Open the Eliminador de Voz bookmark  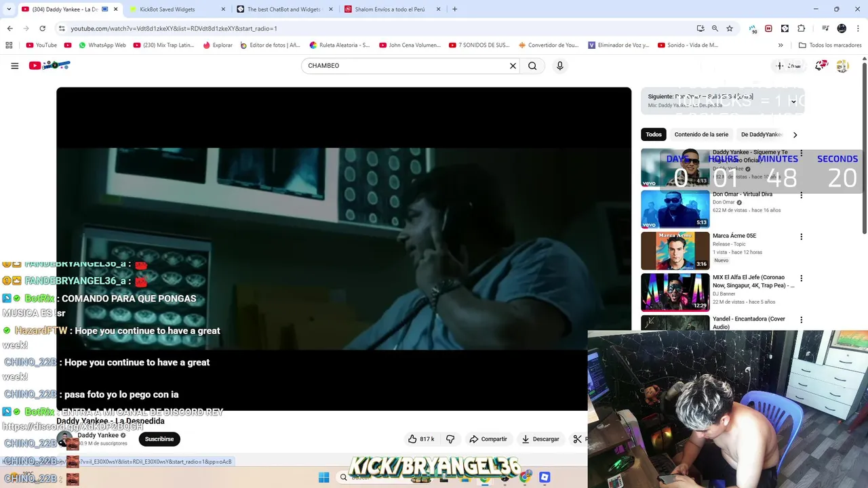(618, 45)
